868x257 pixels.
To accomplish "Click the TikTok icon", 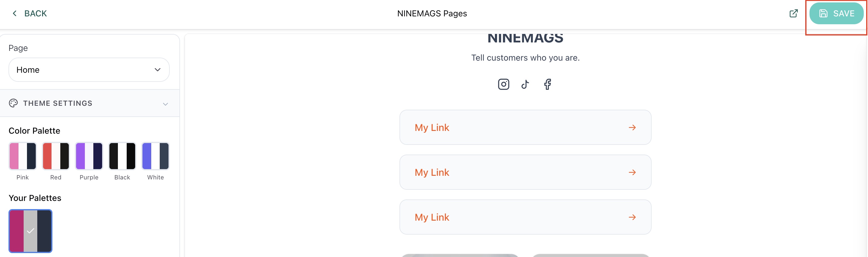I will tap(525, 84).
